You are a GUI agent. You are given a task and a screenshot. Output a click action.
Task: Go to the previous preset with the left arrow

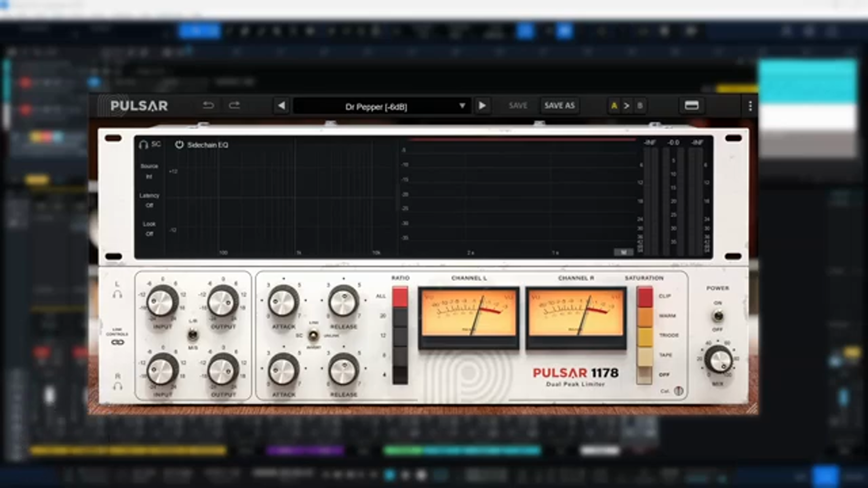(x=282, y=106)
